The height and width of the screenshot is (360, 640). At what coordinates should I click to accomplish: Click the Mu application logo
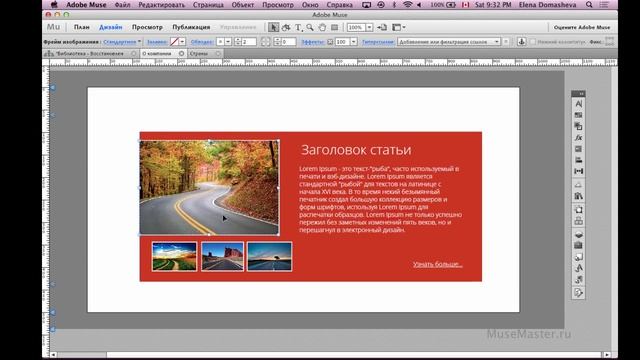coord(53,27)
